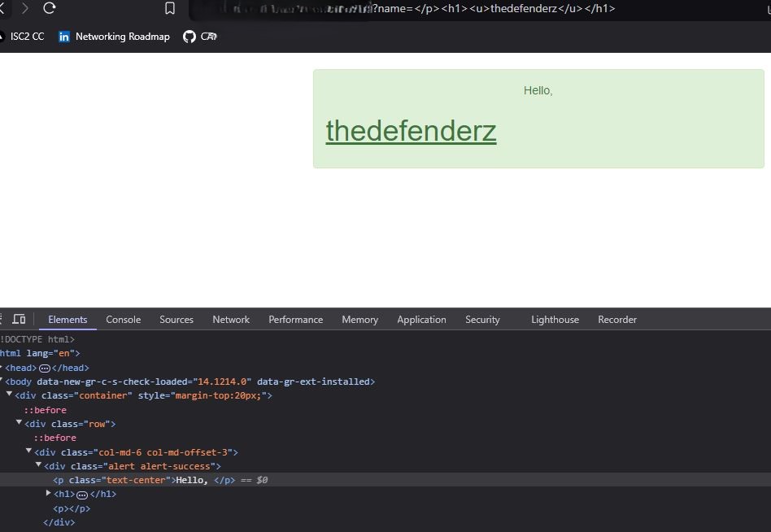
Task: Open the Application tab
Action: tap(421, 320)
